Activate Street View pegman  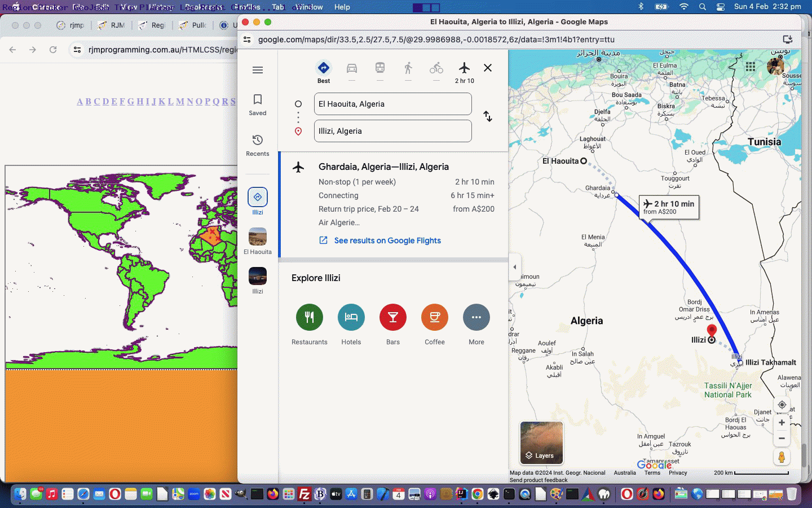[782, 457]
